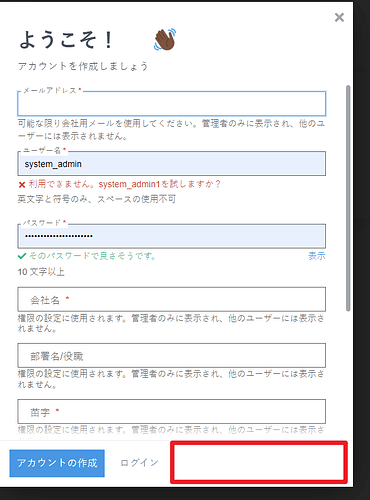Click the text アカウントを作成しましょう
The height and width of the screenshot is (500, 370).
(83, 66)
